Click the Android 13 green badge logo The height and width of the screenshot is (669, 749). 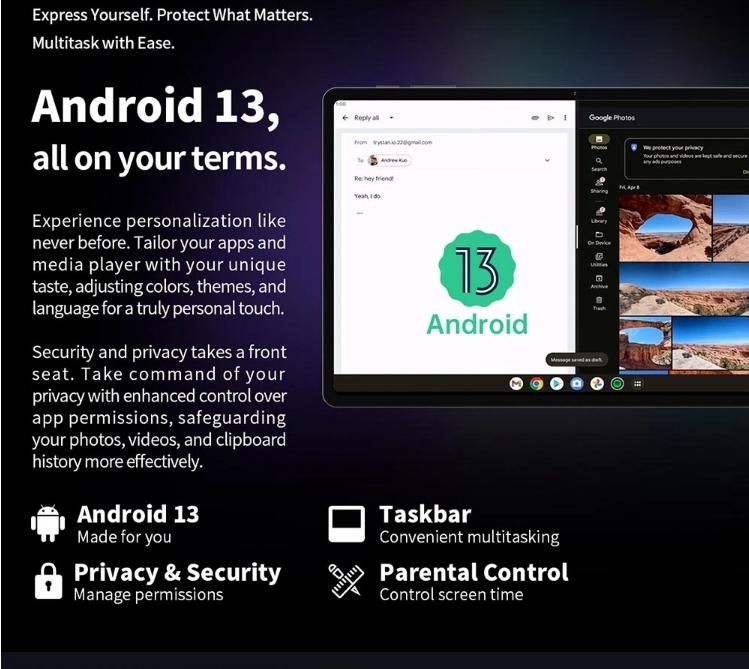click(477, 269)
